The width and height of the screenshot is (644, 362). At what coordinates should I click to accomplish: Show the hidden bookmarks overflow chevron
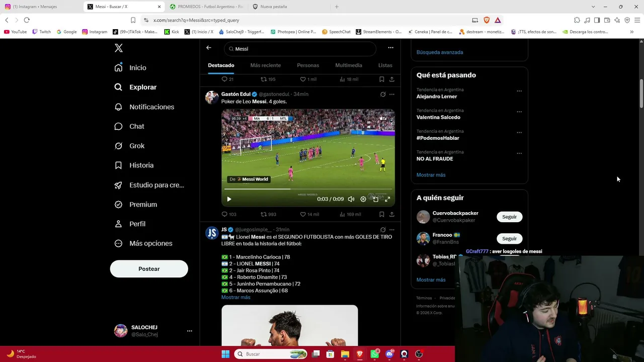tap(632, 32)
